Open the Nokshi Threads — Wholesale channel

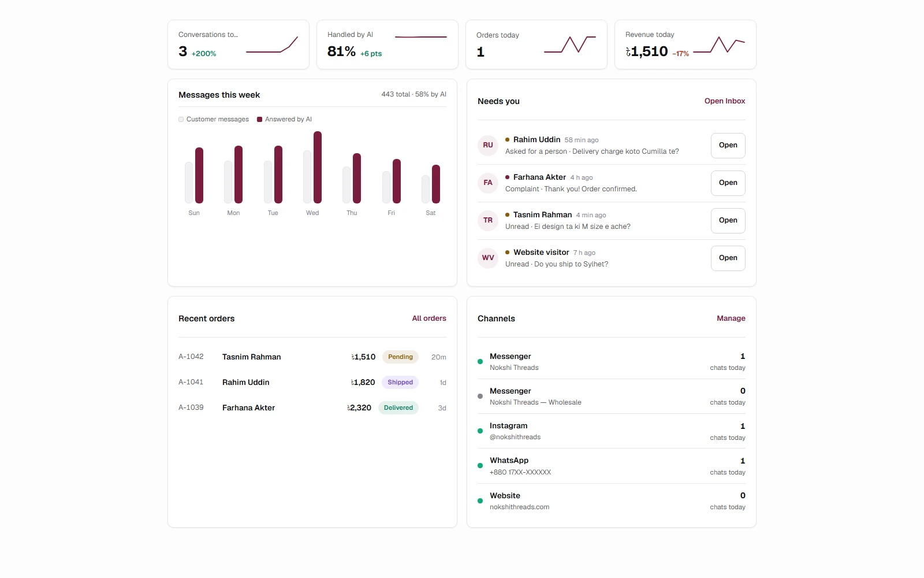pos(612,397)
